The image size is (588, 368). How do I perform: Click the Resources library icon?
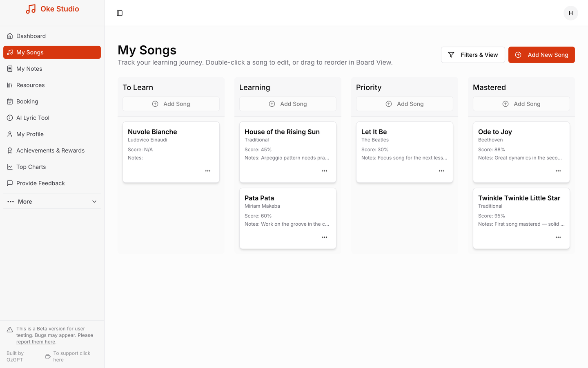10,85
